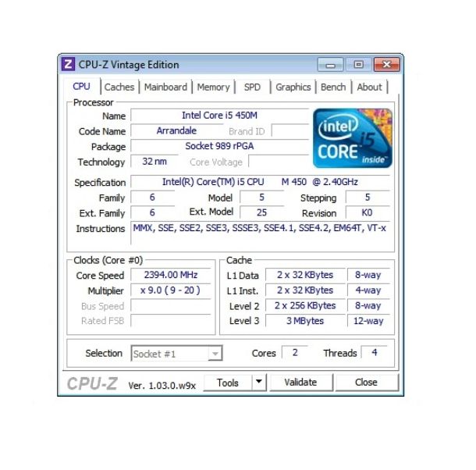476x470 pixels.
Task: Click the Level 3 size '3 MBytes'
Action: (305, 321)
